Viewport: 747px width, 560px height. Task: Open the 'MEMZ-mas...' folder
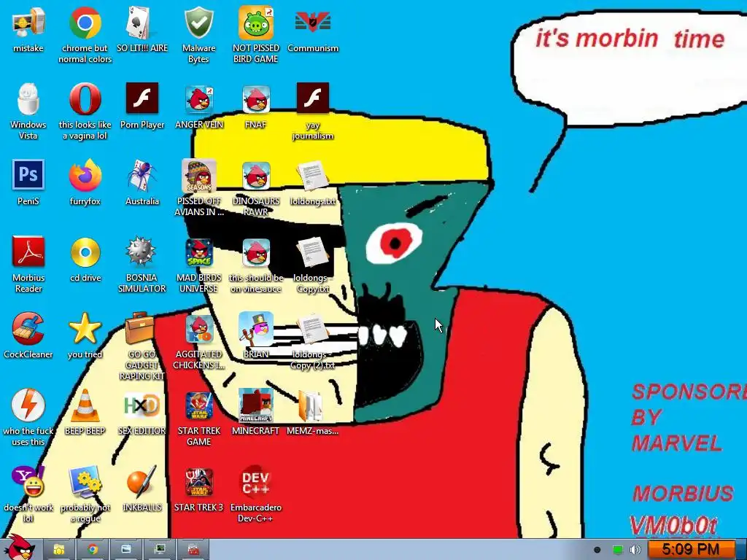tap(310, 405)
